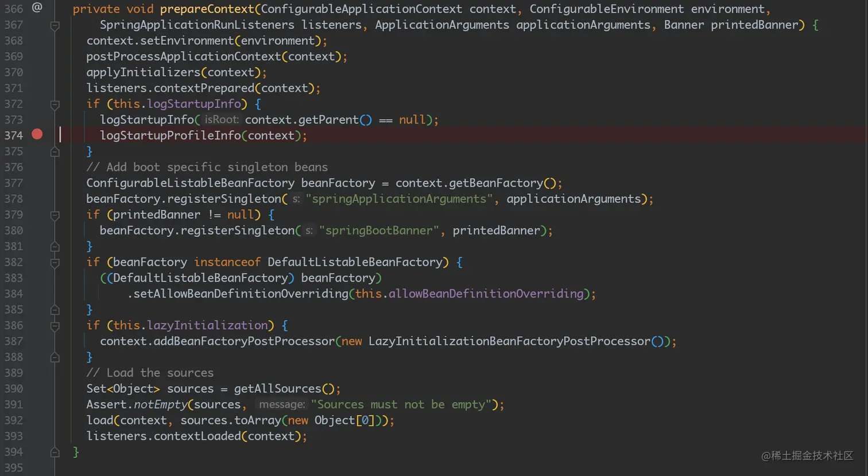
Task: Click line number 377 in the gutter
Action: click(14, 183)
